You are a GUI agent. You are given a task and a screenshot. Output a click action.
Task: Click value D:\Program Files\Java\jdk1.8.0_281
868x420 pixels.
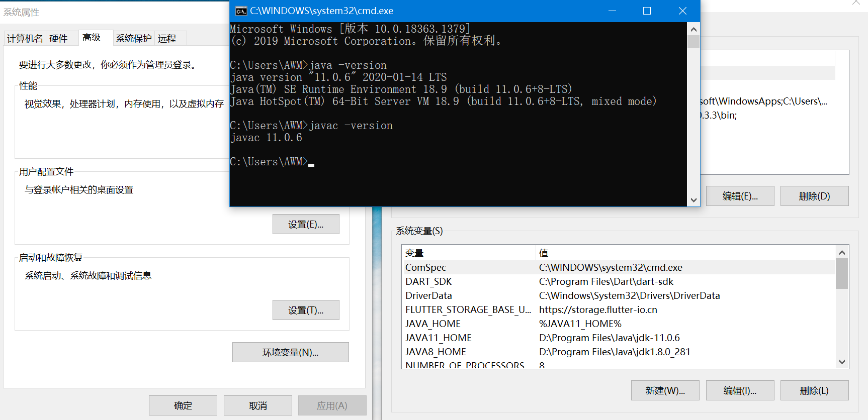click(x=615, y=352)
